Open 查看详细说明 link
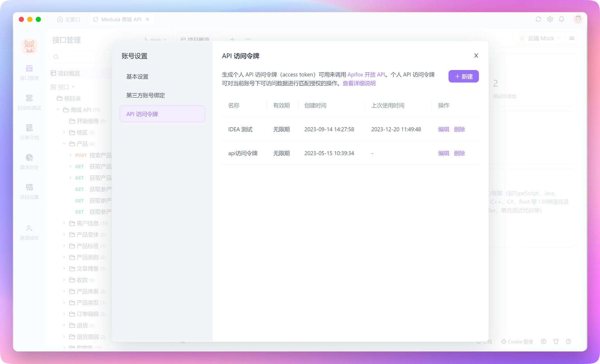 (x=359, y=83)
